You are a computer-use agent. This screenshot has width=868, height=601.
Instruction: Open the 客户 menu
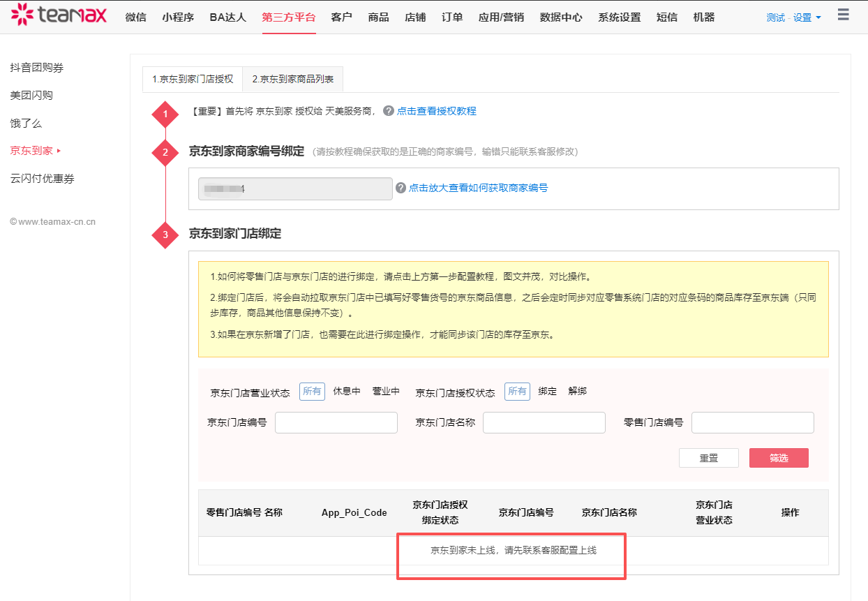tap(342, 17)
